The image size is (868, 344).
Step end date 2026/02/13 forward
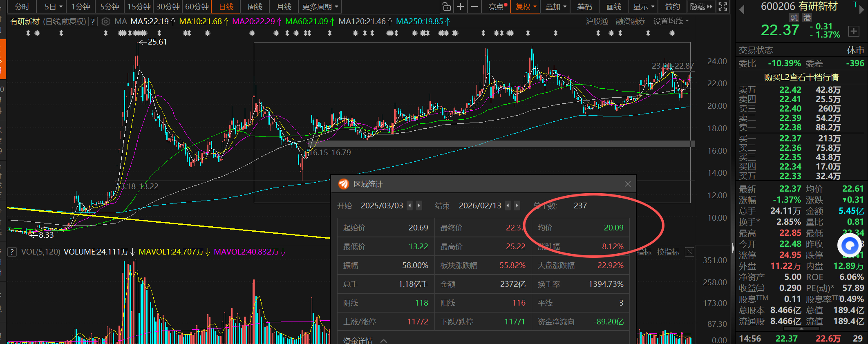pyautogui.click(x=517, y=206)
